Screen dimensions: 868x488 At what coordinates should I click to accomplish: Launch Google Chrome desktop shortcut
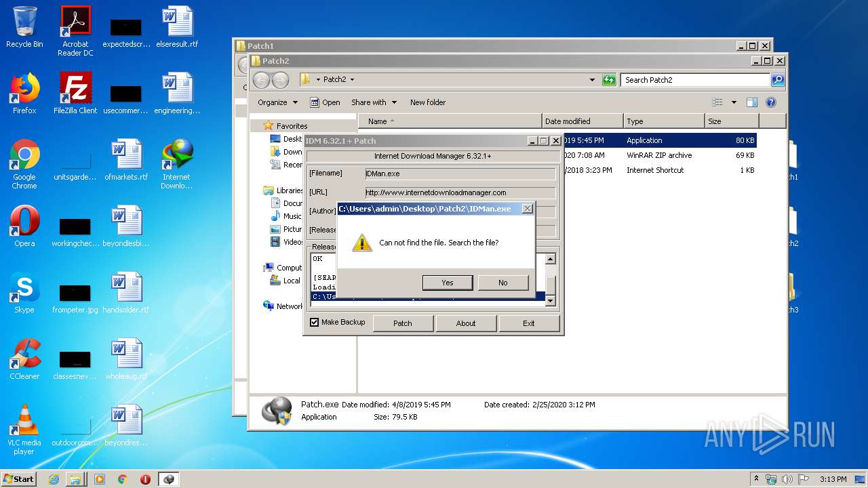click(x=24, y=164)
